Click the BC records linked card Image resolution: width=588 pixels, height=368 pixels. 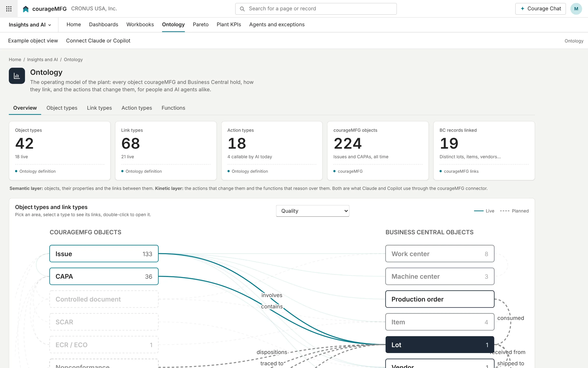click(484, 151)
